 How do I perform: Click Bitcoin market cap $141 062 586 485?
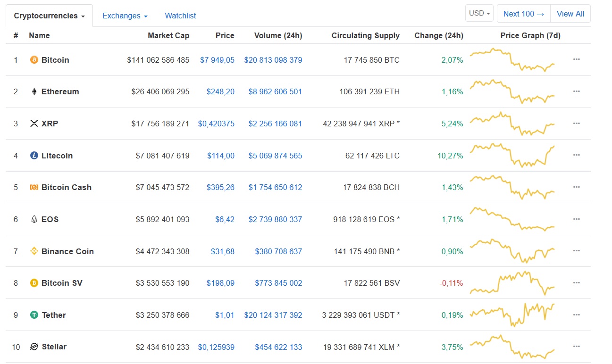pyautogui.click(x=158, y=60)
